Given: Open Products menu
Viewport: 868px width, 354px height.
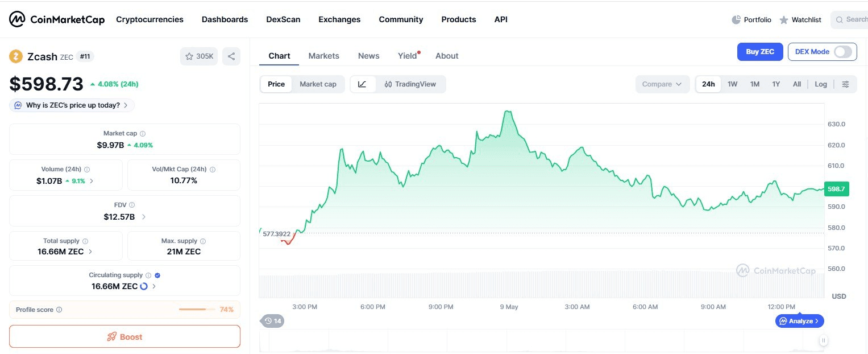Looking at the screenshot, I should [459, 19].
